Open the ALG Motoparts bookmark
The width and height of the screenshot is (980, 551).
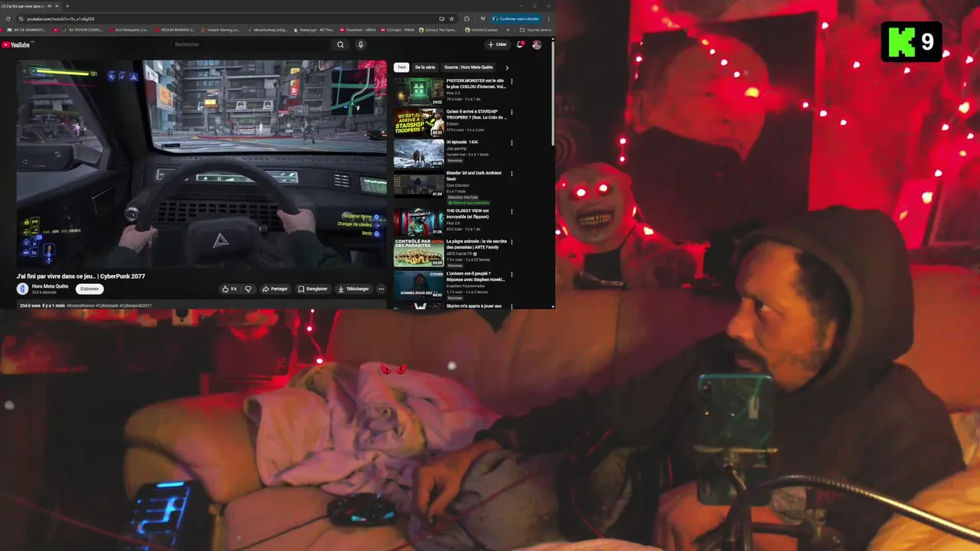point(128,30)
